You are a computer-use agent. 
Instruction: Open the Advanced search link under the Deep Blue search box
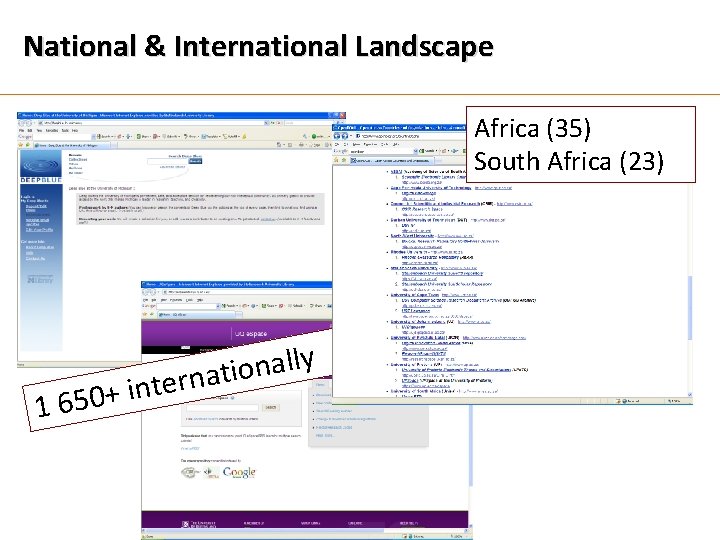pyautogui.click(x=173, y=167)
